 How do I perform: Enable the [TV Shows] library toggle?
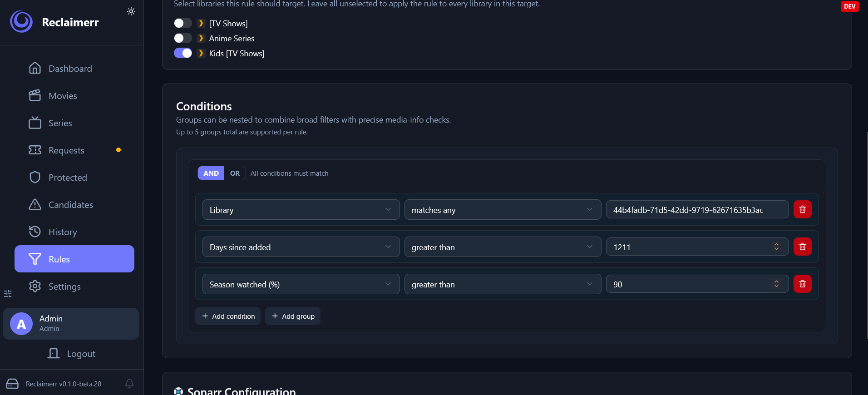[x=183, y=23]
